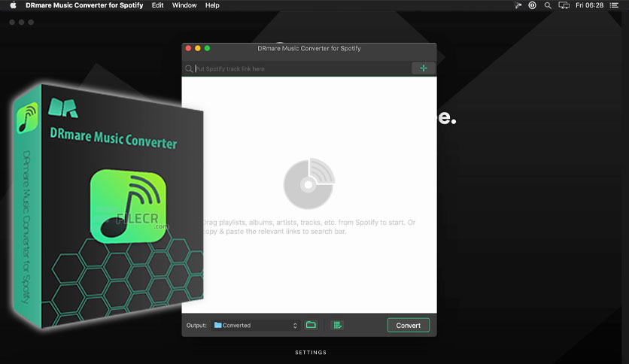Close the DRmare converter window
Viewport: 629px width, 364px height.
click(x=188, y=48)
